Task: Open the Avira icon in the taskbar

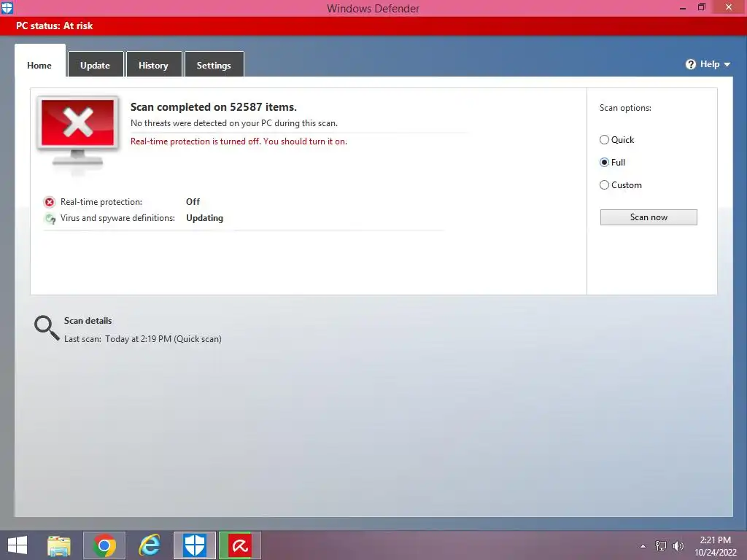Action: pyautogui.click(x=239, y=545)
